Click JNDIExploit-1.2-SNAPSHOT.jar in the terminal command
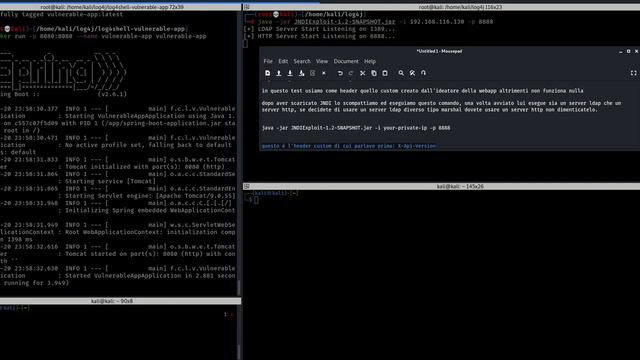This screenshot has height=360, width=640. pos(345,22)
